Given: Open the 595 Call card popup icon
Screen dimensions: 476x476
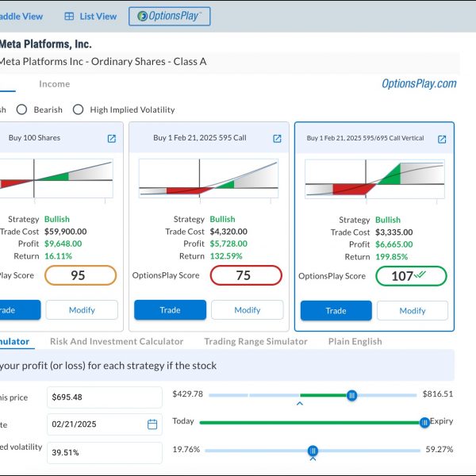Looking at the screenshot, I should pyautogui.click(x=277, y=139).
